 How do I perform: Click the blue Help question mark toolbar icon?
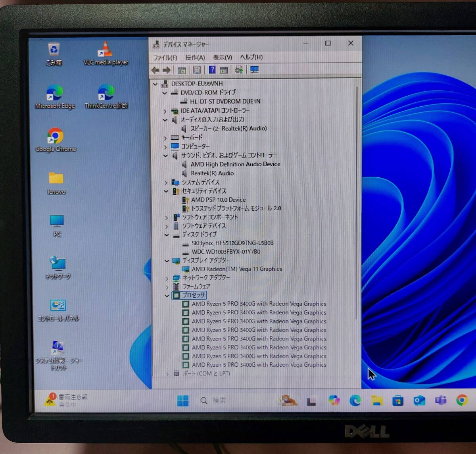[212, 70]
